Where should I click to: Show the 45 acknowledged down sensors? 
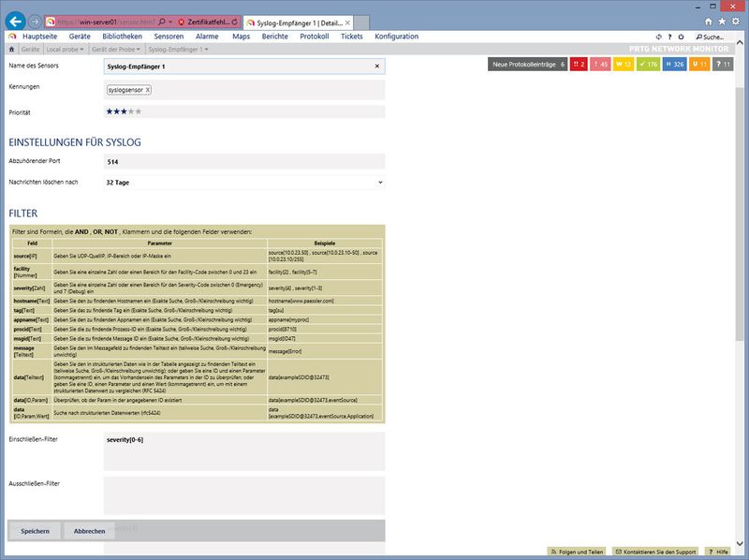(600, 64)
